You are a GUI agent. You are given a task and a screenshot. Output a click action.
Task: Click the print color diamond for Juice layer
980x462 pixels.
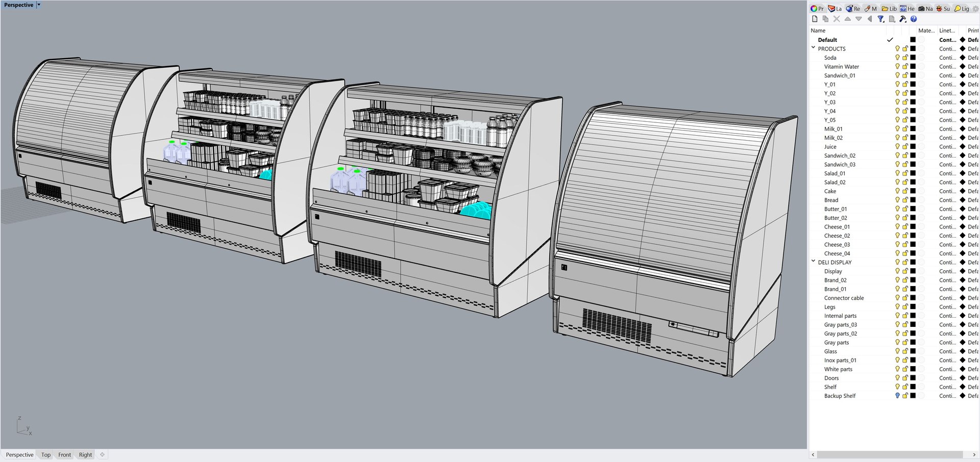click(963, 147)
